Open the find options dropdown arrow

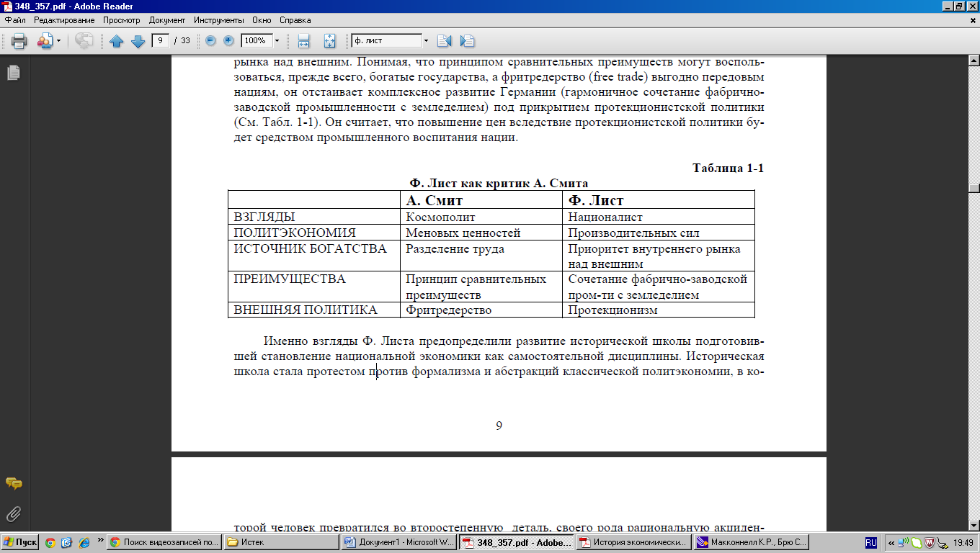(x=426, y=40)
